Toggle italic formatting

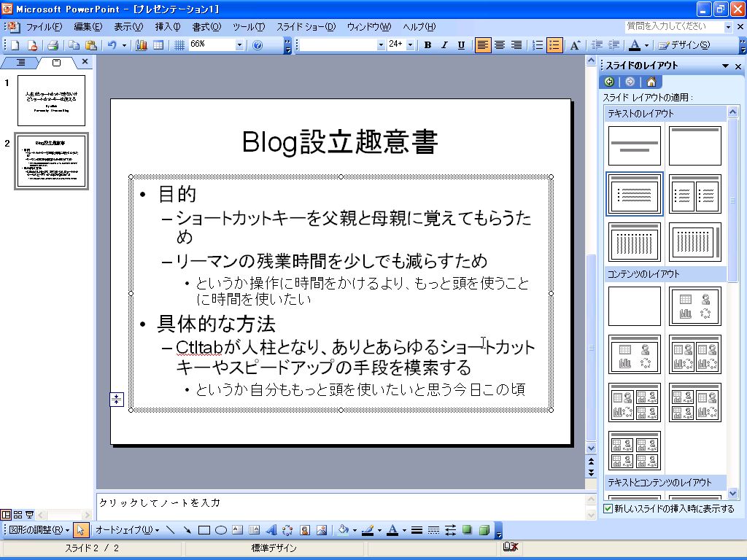coord(444,45)
